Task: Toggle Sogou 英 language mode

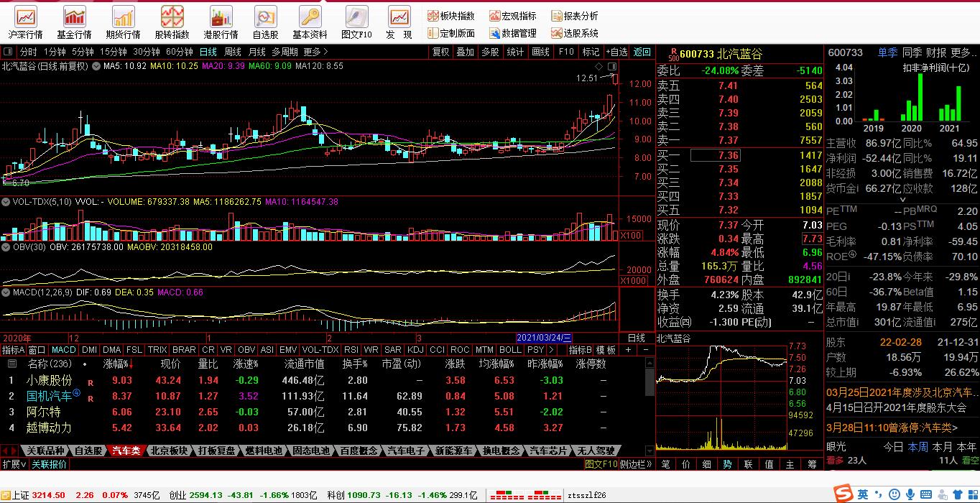Action: tap(862, 494)
